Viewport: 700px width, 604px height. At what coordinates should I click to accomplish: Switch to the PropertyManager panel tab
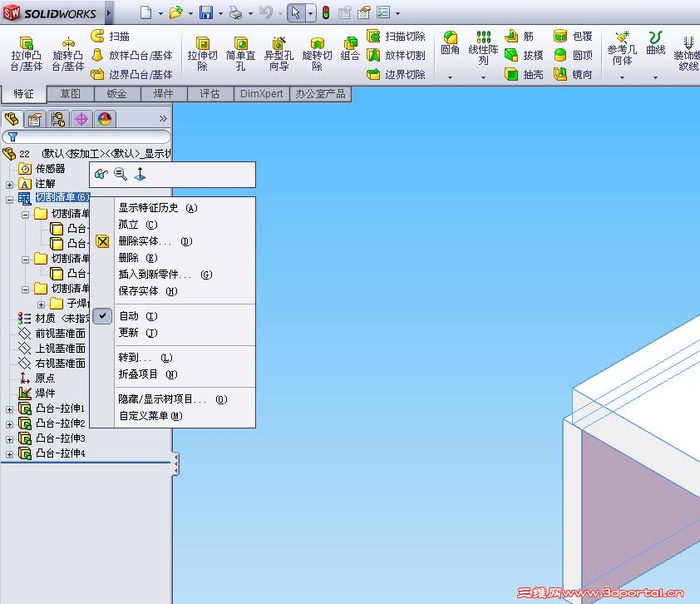click(x=35, y=119)
